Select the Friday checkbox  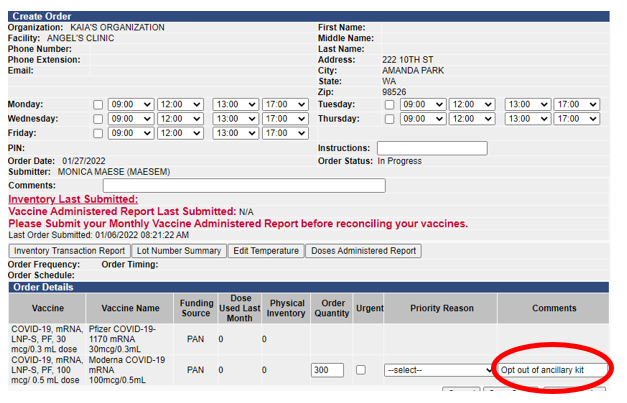(x=98, y=133)
